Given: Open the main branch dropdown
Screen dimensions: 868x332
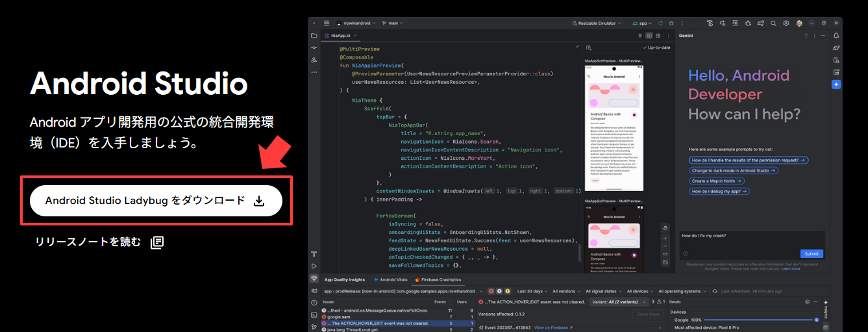Looking at the screenshot, I should pyautogui.click(x=392, y=23).
